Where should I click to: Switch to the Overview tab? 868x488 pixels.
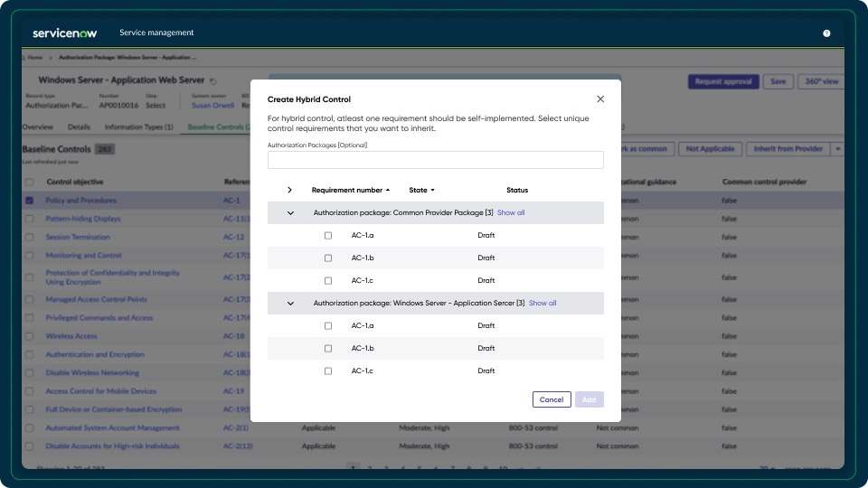pyautogui.click(x=38, y=127)
